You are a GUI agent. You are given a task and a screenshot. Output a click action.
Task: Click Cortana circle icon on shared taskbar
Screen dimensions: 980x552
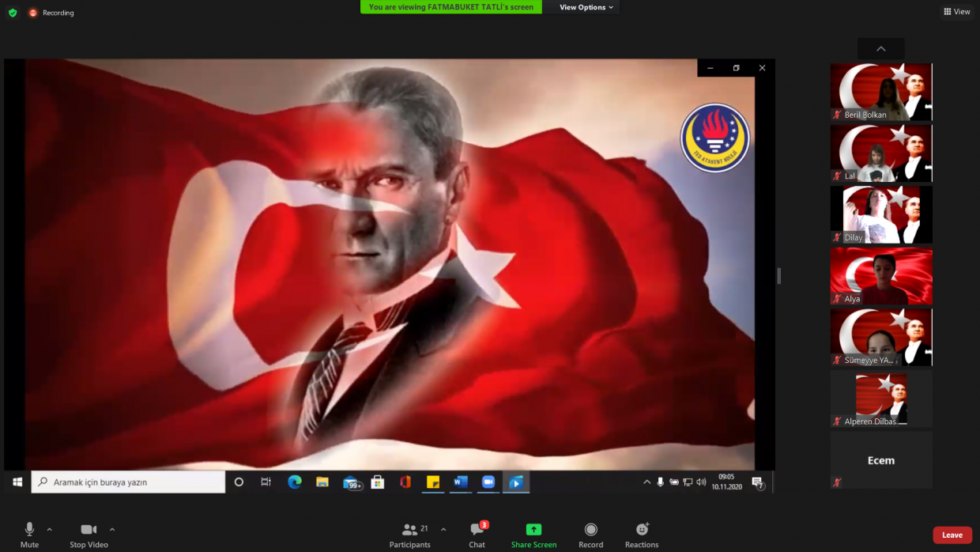pos(239,482)
